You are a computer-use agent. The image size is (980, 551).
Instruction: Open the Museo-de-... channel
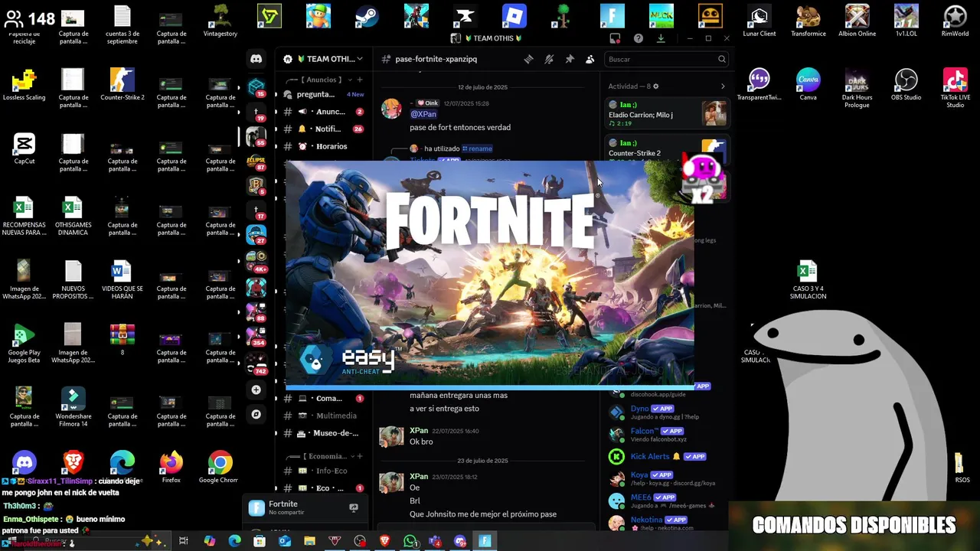tap(324, 433)
